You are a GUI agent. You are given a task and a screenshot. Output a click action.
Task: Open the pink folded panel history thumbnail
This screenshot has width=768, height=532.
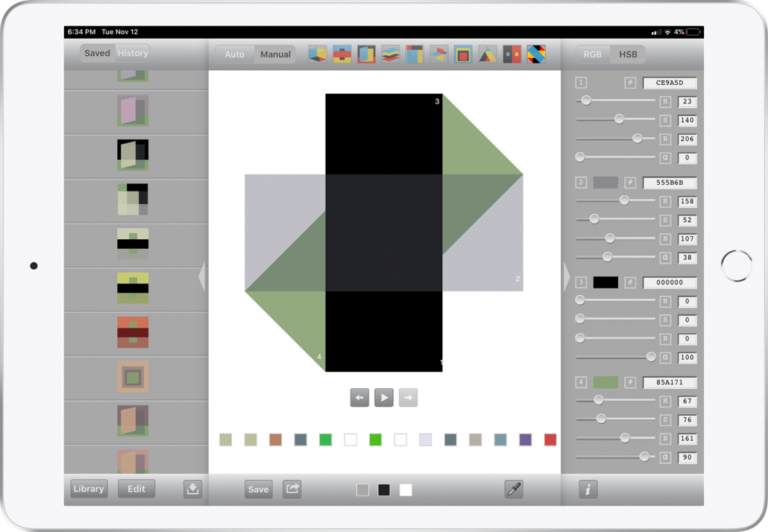[x=133, y=110]
